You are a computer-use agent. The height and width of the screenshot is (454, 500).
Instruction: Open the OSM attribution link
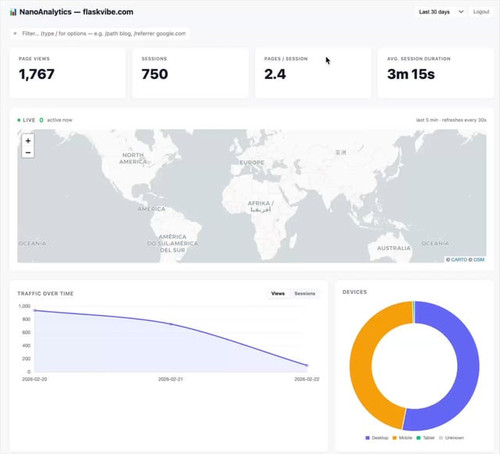coord(479,259)
